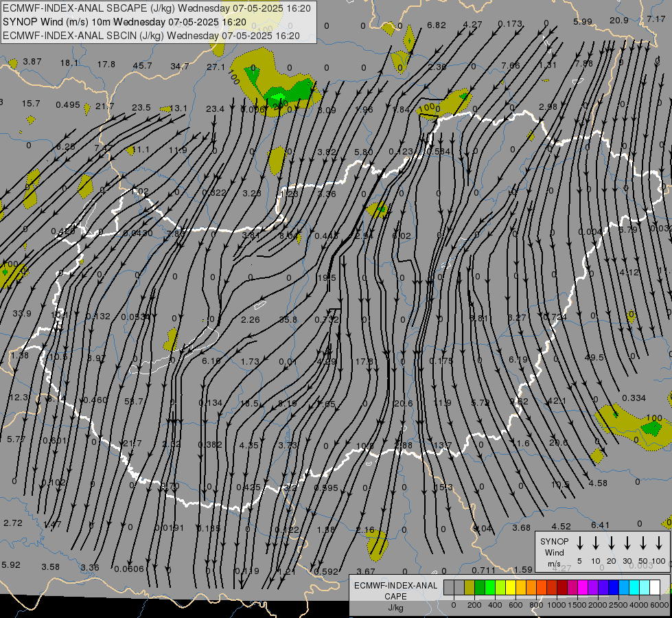Click the 'SYNOP' label in wind legend

click(554, 541)
